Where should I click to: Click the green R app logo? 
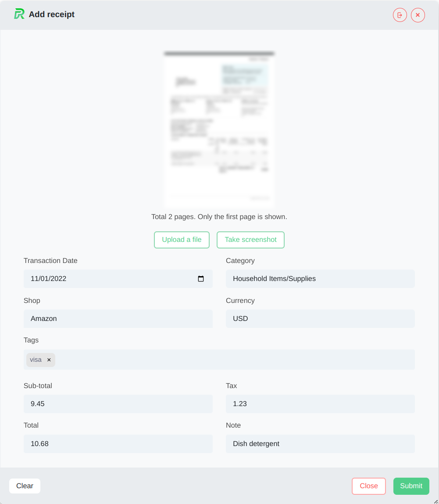pos(19,14)
